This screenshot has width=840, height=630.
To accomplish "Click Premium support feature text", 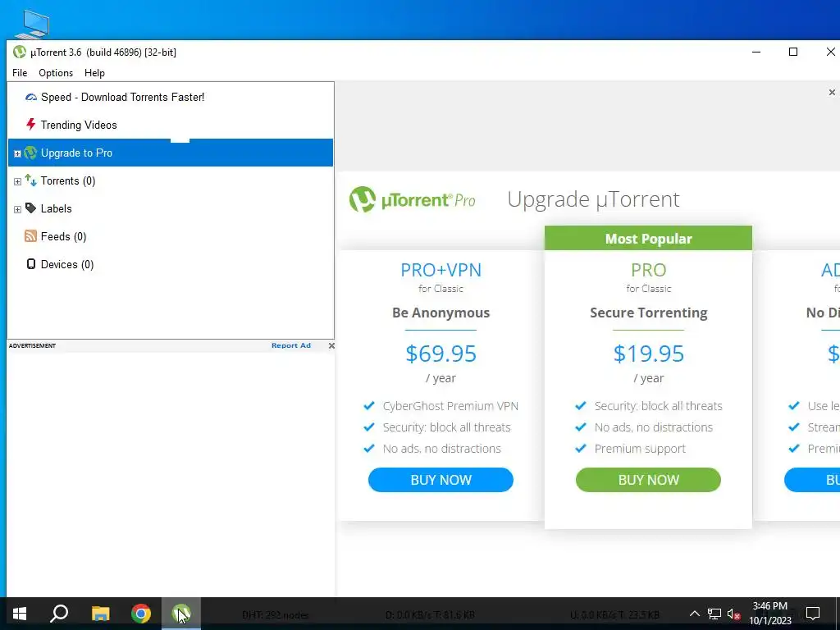I will (x=640, y=449).
